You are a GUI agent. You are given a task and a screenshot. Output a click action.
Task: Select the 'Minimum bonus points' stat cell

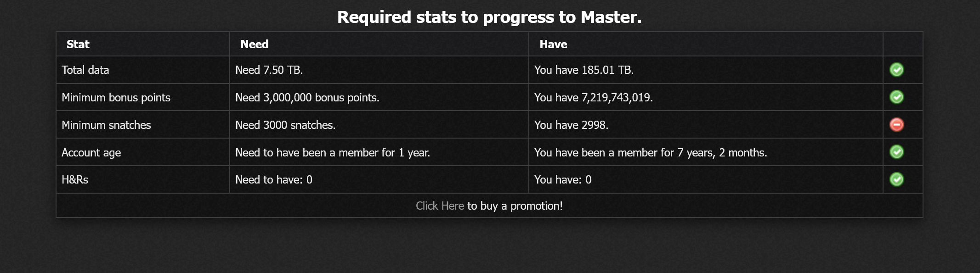click(x=116, y=98)
